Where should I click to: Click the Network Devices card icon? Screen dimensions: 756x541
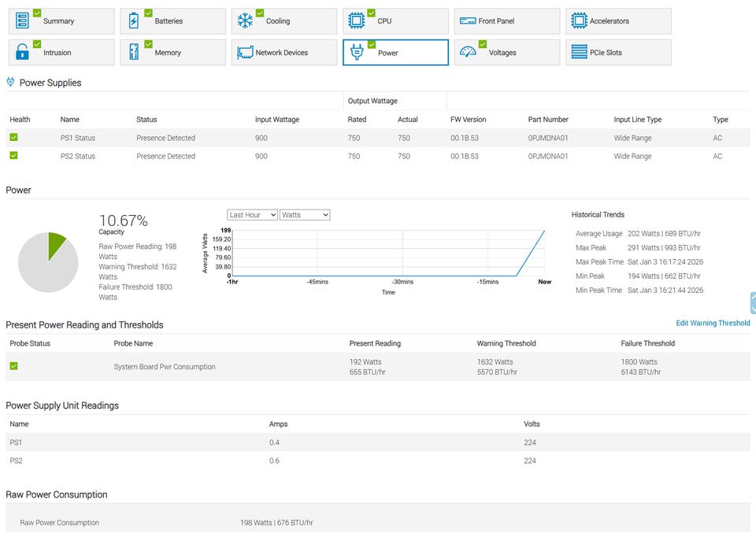click(245, 53)
